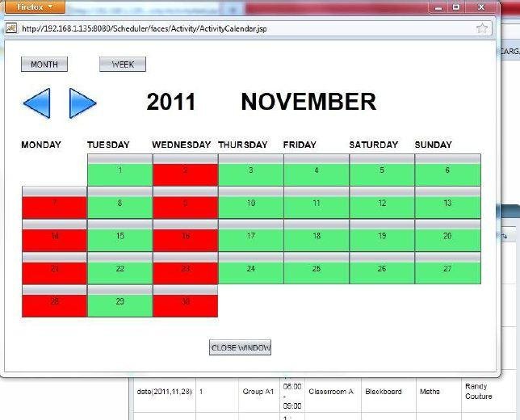520x420 pixels.
Task: Select November 4 day cell
Action: coord(317,170)
